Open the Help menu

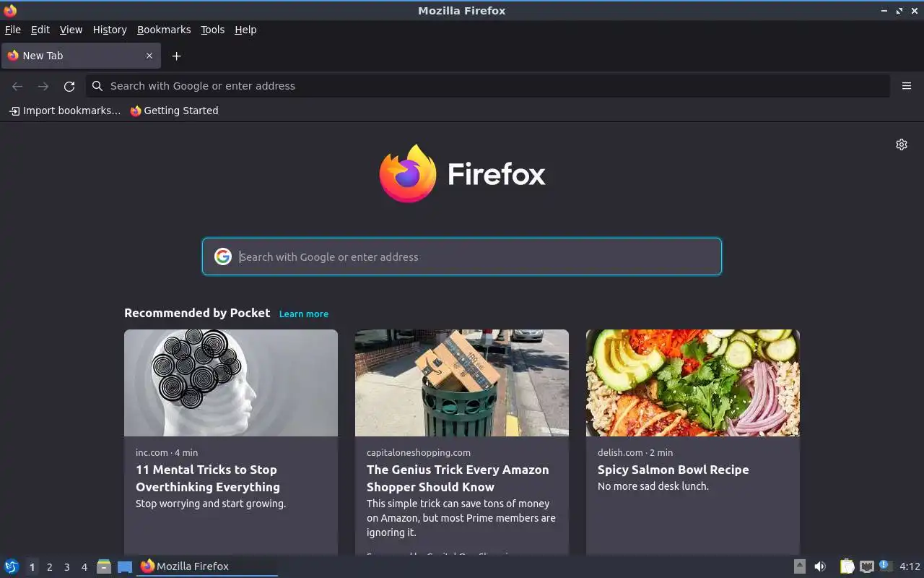point(245,30)
